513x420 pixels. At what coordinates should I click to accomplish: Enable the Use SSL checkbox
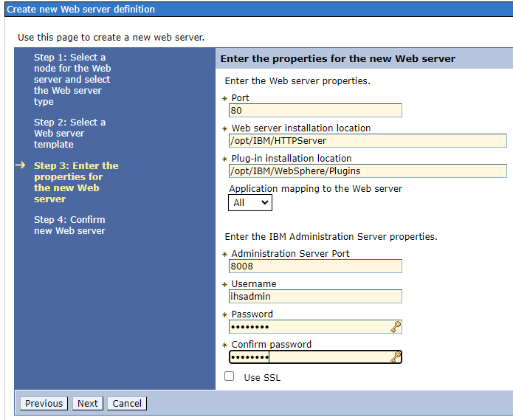(x=230, y=376)
